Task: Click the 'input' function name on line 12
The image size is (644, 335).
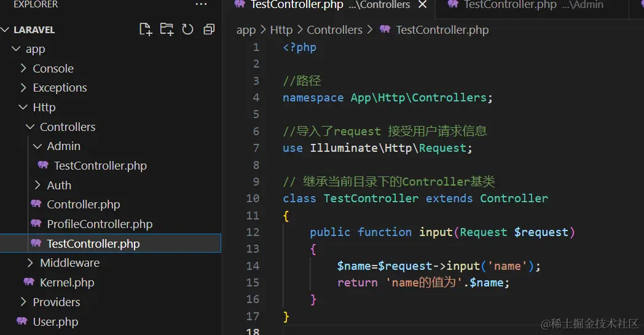Action: (436, 232)
